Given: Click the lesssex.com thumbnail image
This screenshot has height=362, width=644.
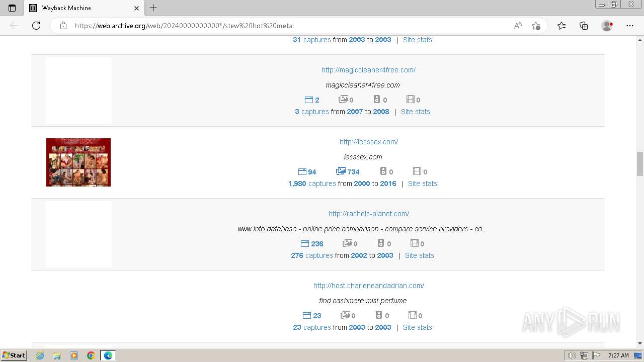Looking at the screenshot, I should [78, 162].
